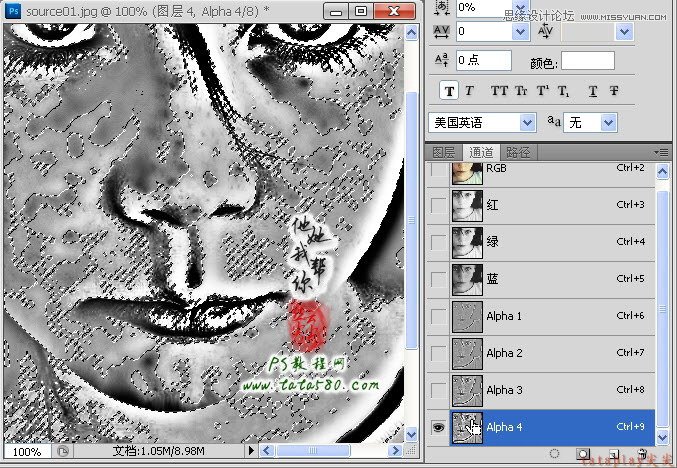Image resolution: width=677 pixels, height=468 pixels.
Task: Show the Alpha 3 channel
Action: [x=438, y=390]
